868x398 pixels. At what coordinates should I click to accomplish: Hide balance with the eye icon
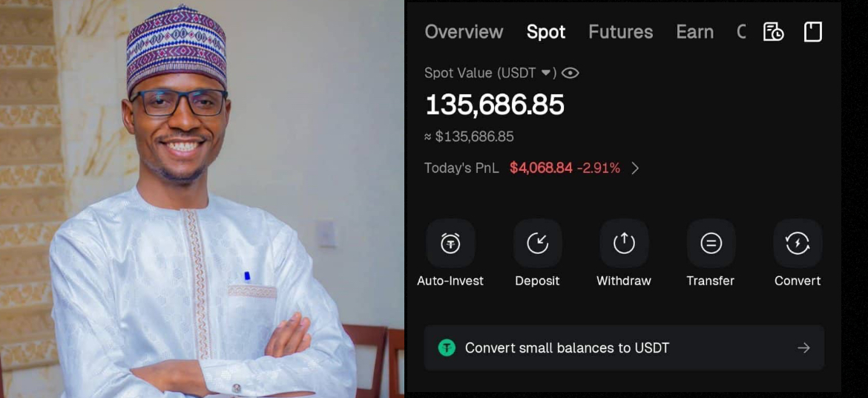point(571,73)
